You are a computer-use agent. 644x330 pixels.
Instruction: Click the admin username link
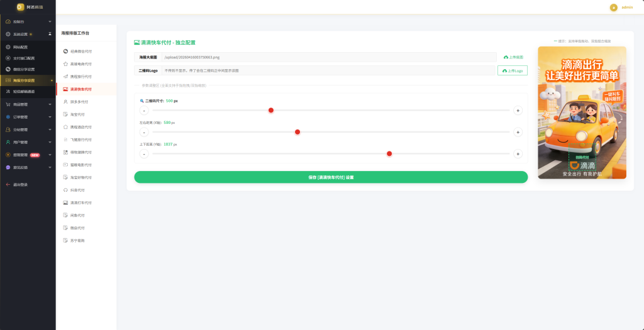click(627, 8)
